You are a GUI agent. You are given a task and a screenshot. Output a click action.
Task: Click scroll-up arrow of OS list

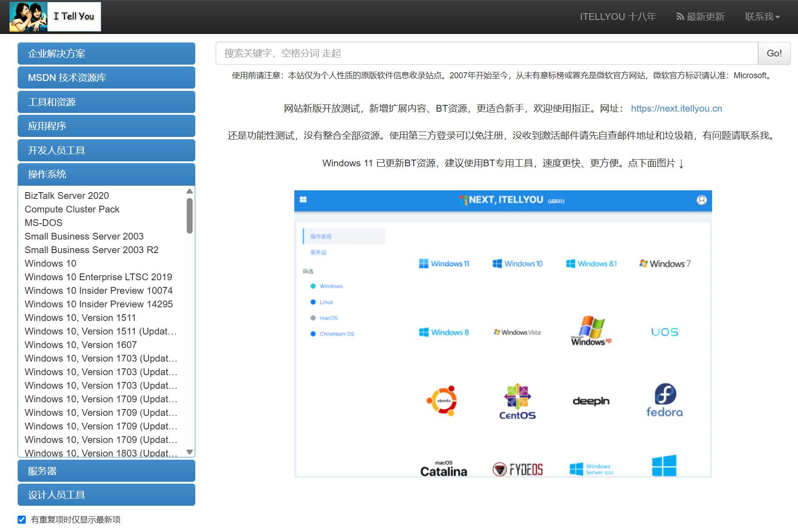(x=190, y=191)
